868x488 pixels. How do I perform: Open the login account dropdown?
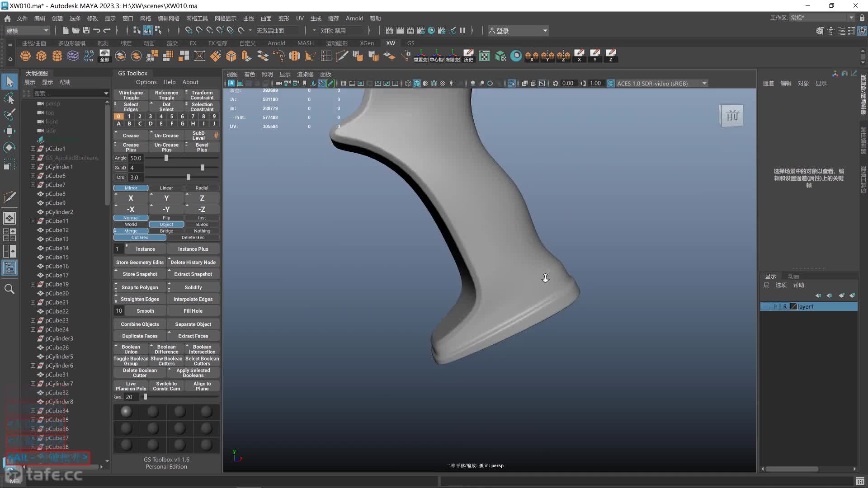click(x=518, y=31)
